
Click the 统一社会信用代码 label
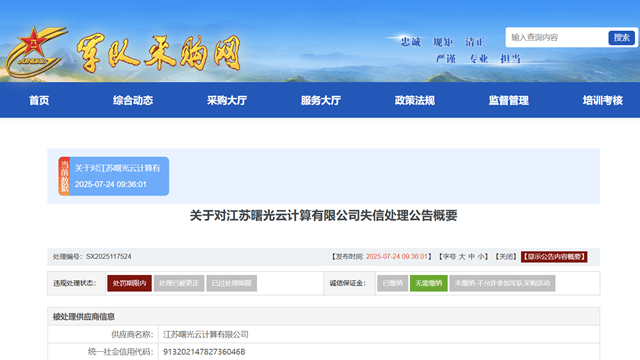(x=120, y=352)
